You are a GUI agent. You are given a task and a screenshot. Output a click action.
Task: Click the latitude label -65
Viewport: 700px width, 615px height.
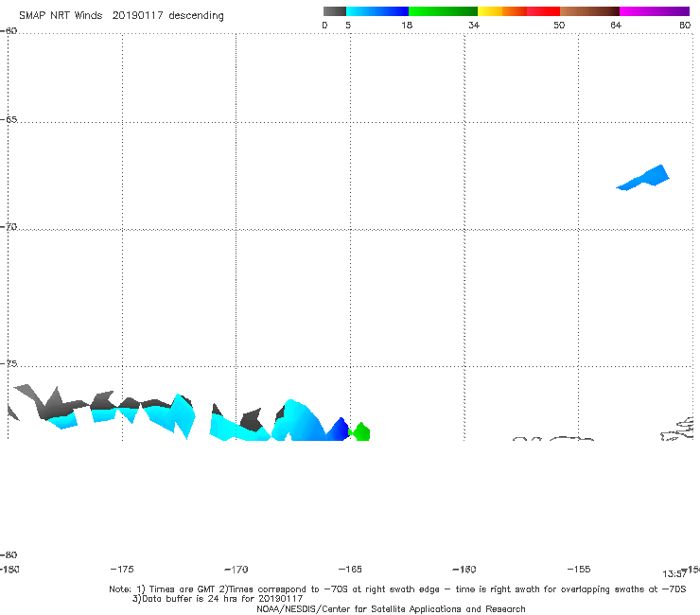click(x=9, y=120)
